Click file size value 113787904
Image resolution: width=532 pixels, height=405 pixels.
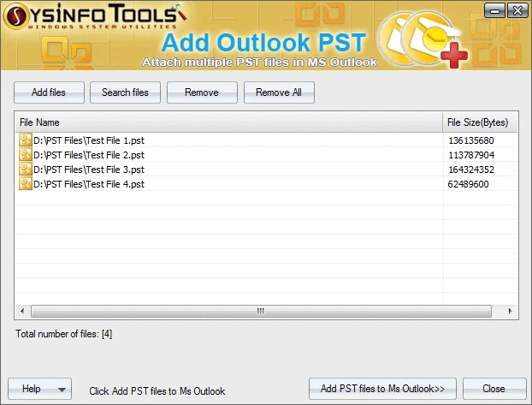click(x=471, y=155)
